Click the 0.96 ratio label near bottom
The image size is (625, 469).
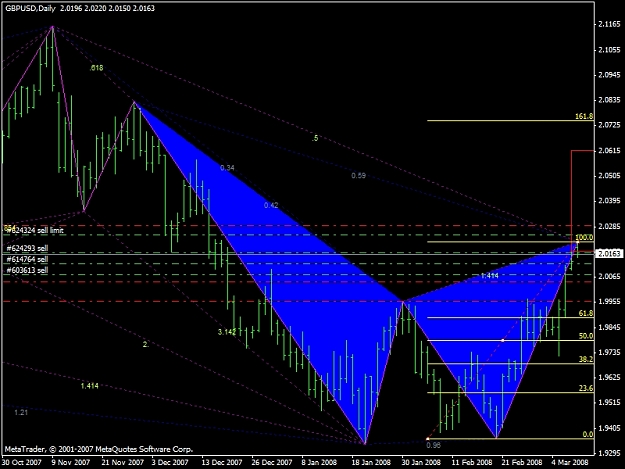coord(433,445)
